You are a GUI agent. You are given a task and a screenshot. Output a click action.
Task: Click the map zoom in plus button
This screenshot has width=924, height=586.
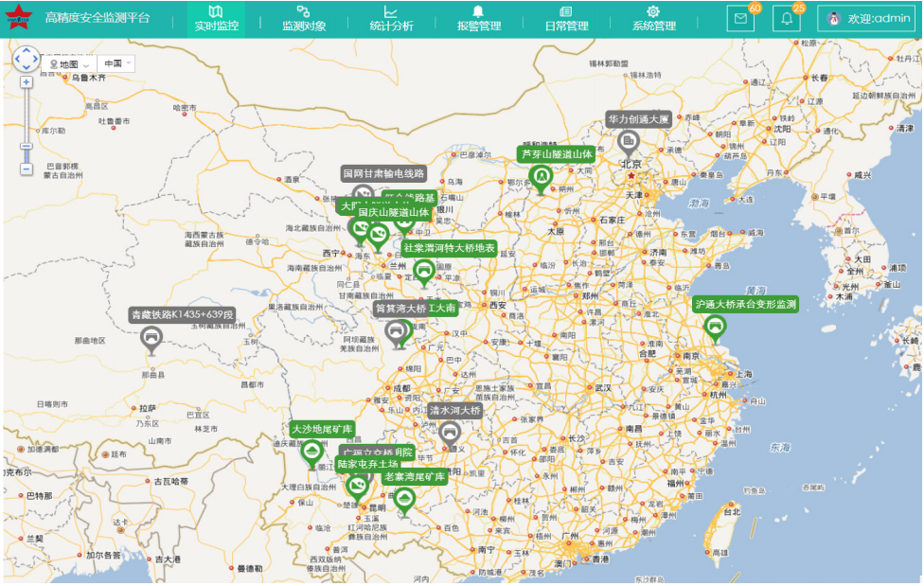[x=27, y=82]
